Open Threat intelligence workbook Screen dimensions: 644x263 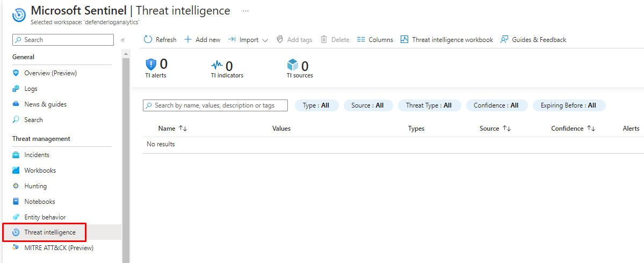click(x=446, y=40)
